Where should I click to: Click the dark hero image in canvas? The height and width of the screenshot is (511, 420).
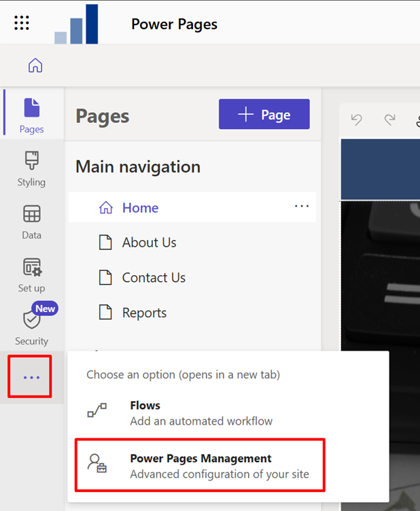point(381,277)
